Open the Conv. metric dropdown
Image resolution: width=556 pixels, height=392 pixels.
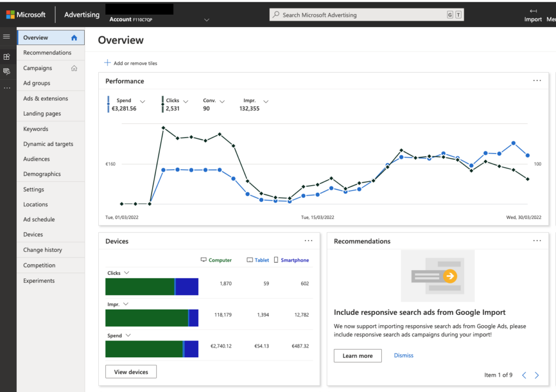[x=222, y=102]
